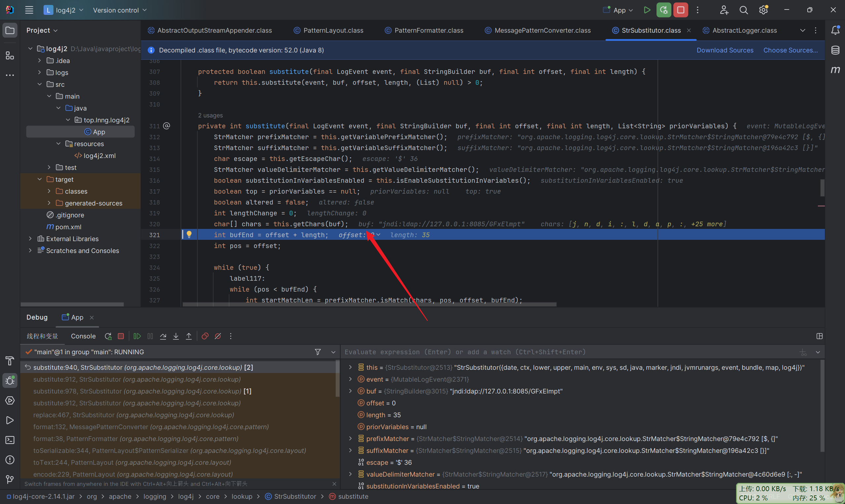Dismiss the switch frames hint
This screenshot has width=845, height=504.
pos(334,484)
